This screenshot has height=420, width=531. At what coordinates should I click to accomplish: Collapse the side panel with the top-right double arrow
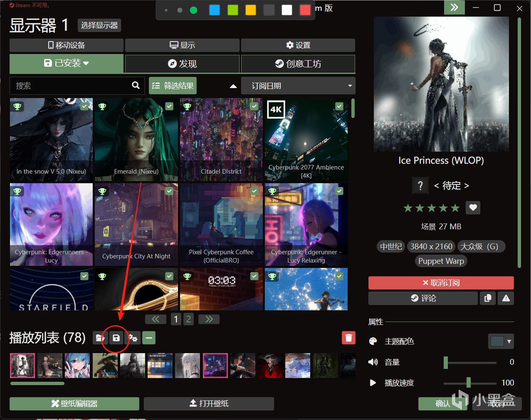click(x=454, y=7)
